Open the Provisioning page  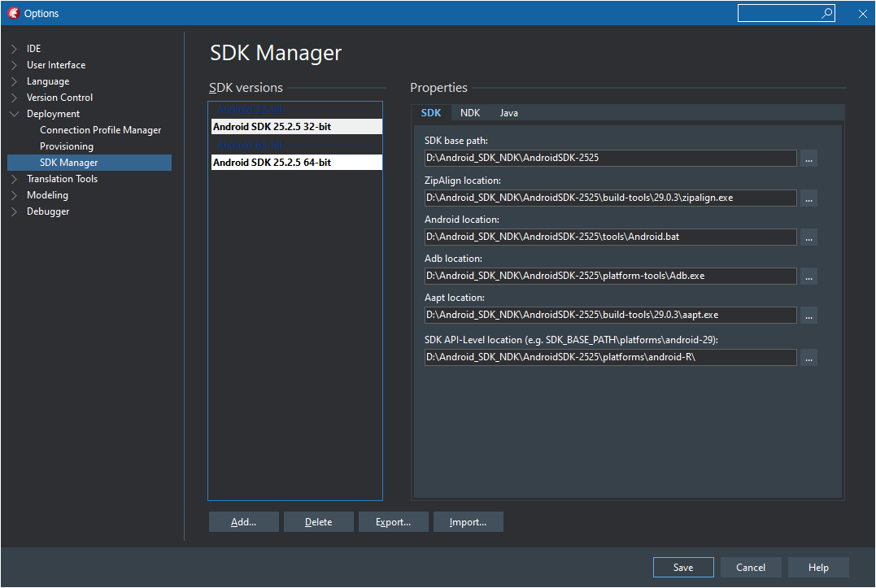click(x=67, y=146)
